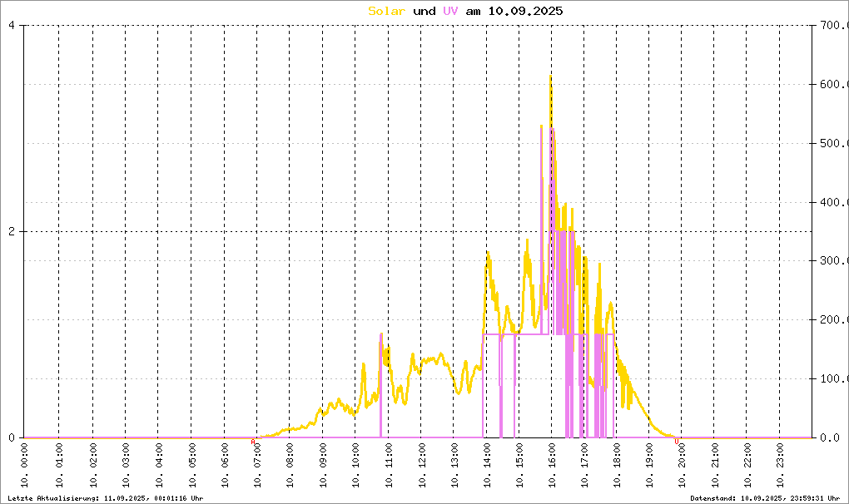Click the time label '10. 10:00'
This screenshot has width=849, height=504.
click(x=356, y=465)
